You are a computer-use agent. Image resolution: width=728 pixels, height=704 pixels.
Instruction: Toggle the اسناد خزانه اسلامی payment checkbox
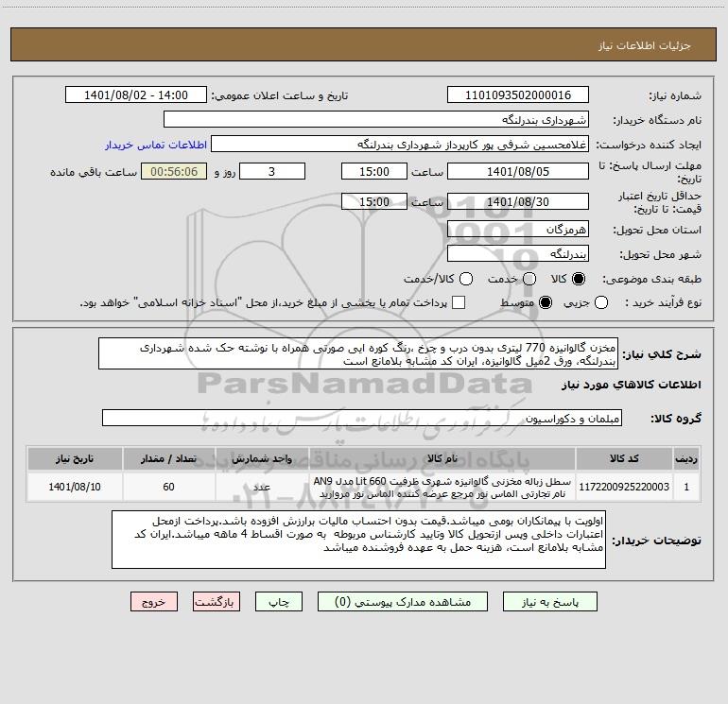459,302
